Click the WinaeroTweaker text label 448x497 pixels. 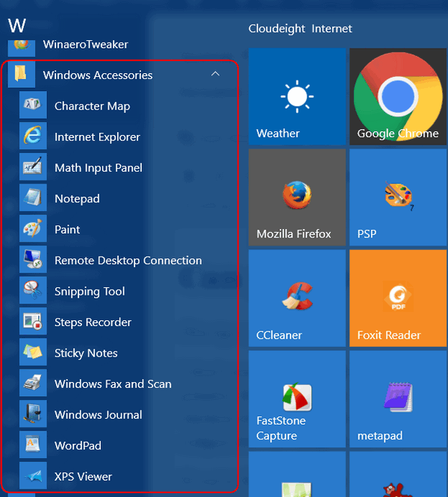click(86, 44)
